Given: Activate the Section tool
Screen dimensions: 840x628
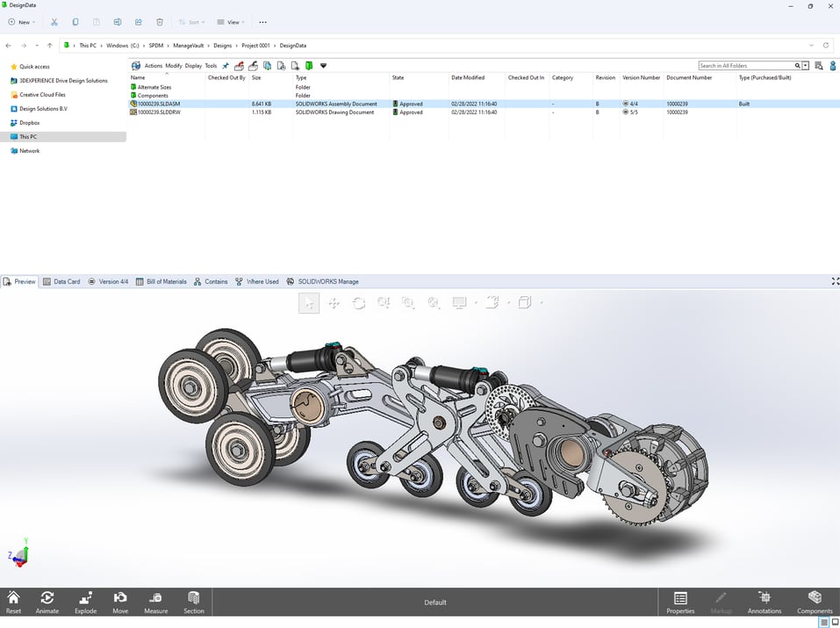Looking at the screenshot, I should point(193,602).
